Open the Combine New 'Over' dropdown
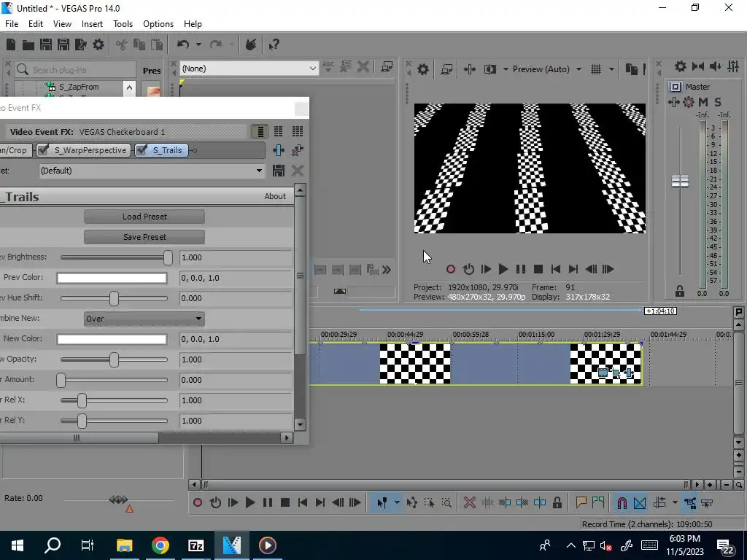The width and height of the screenshot is (747, 560). click(x=144, y=319)
